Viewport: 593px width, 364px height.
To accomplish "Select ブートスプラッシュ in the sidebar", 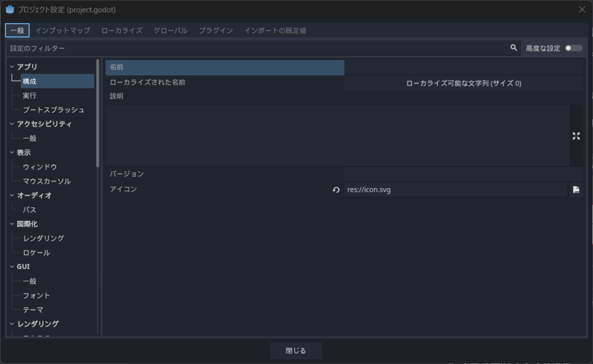I will click(53, 110).
